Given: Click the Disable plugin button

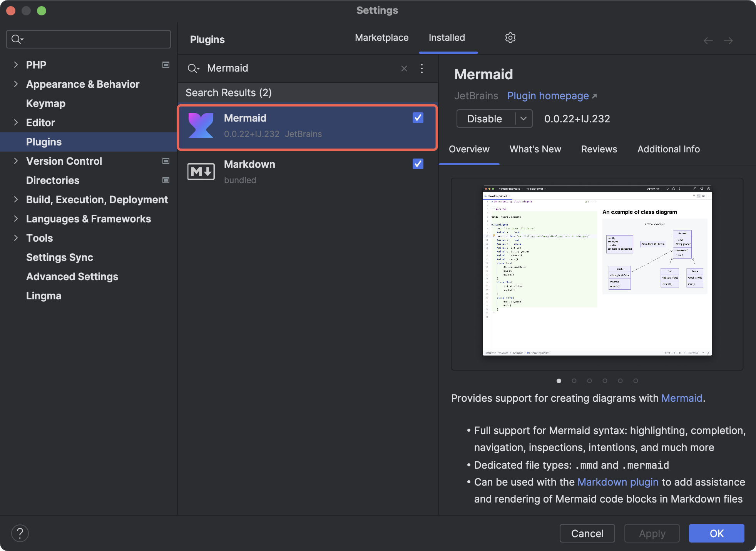Looking at the screenshot, I should 485,119.
